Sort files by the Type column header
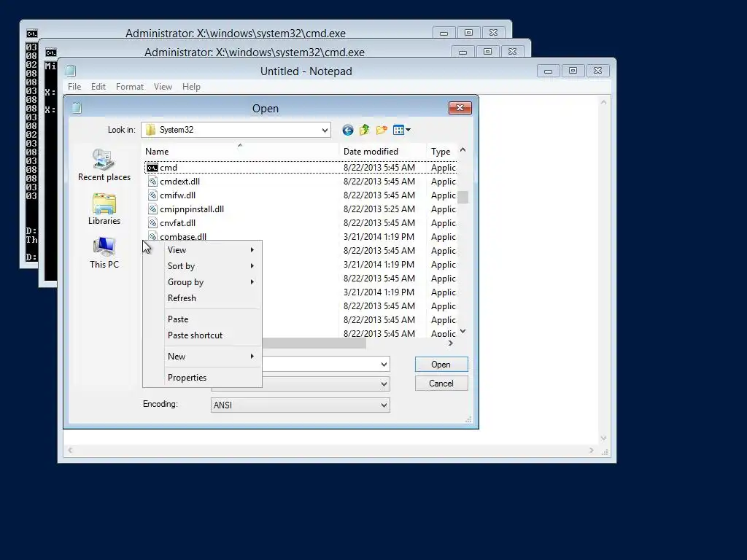This screenshot has height=560, width=747. [441, 152]
